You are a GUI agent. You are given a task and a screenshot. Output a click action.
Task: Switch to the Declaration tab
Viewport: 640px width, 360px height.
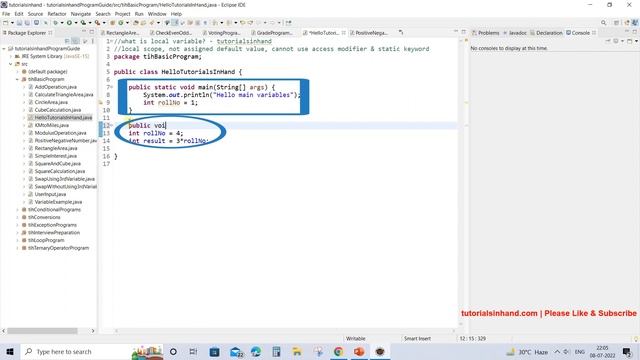[x=546, y=33]
